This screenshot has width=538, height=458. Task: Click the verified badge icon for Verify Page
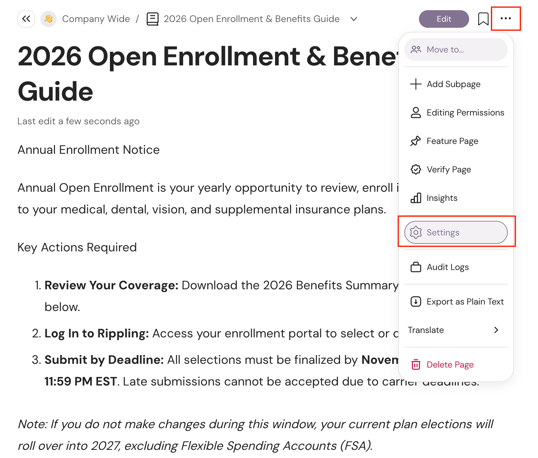416,169
